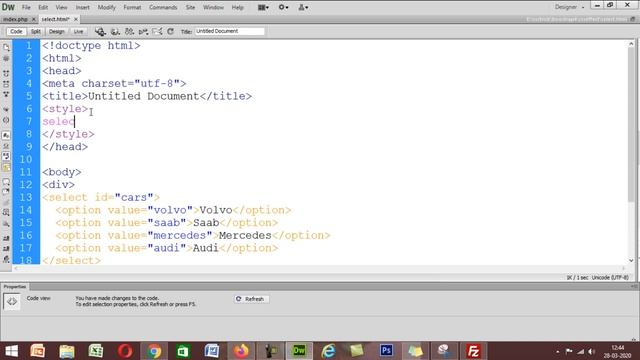
Task: Show the Code Navigator from coding toolbar
Action: [x=6, y=59]
